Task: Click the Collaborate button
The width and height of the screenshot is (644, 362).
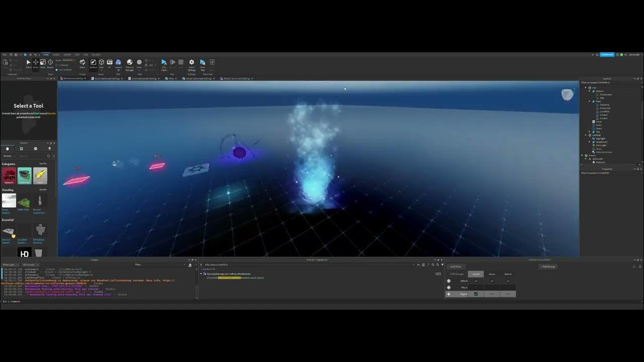Action: point(607,55)
